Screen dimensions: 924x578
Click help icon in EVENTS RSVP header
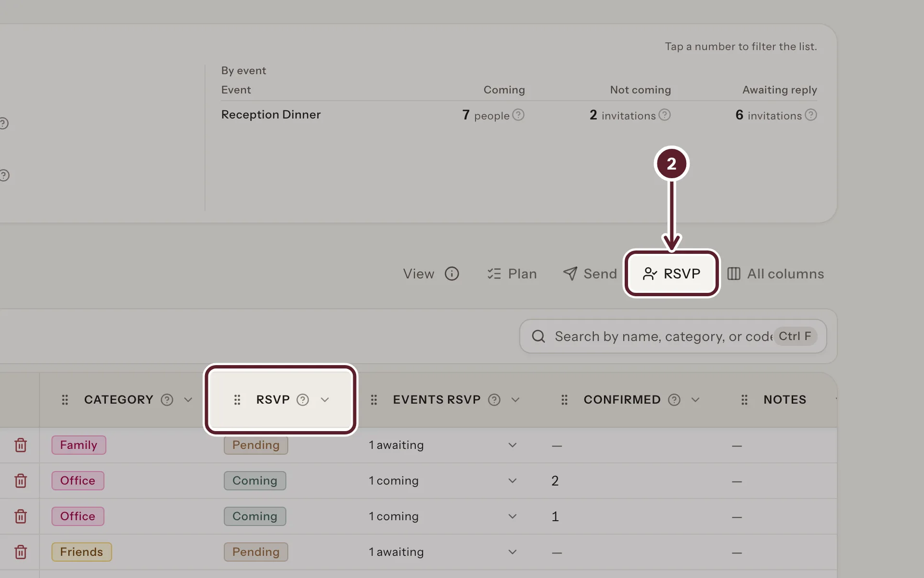coord(494,400)
